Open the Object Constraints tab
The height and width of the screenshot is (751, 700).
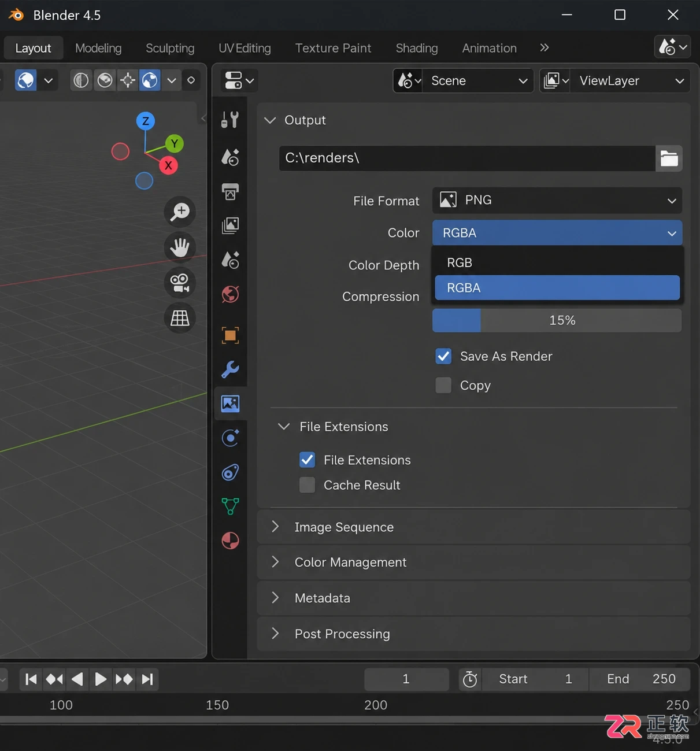point(230,472)
